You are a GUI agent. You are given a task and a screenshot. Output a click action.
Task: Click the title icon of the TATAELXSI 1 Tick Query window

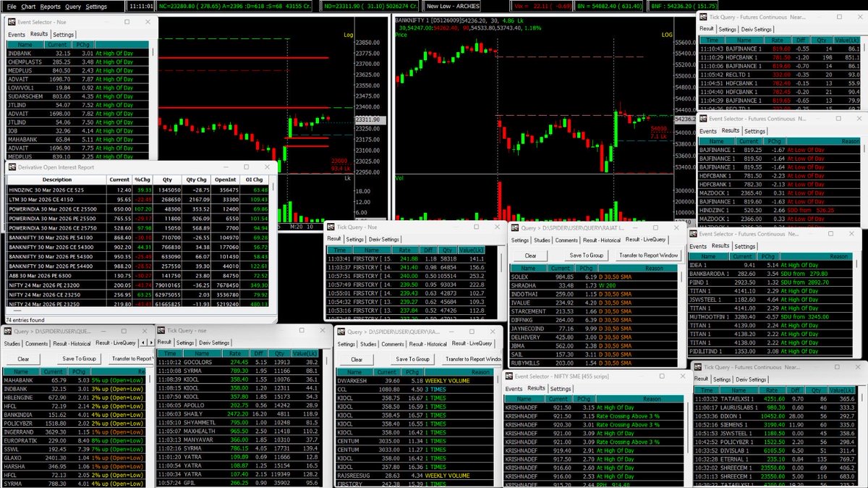click(x=699, y=366)
